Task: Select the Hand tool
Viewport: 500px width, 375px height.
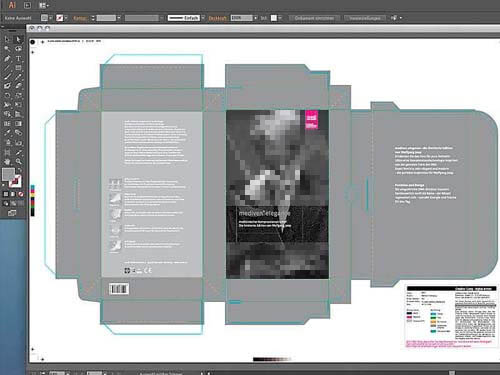Action: click(7, 162)
